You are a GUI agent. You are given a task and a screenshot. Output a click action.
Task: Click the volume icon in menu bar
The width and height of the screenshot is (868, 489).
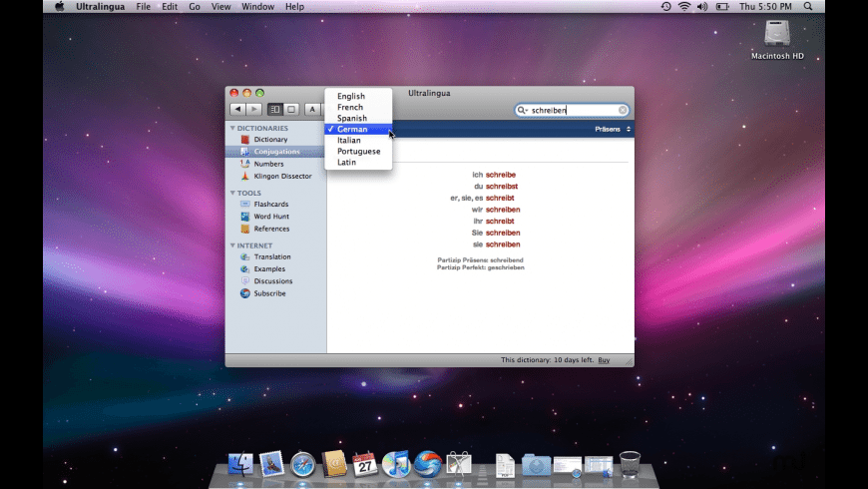point(702,7)
